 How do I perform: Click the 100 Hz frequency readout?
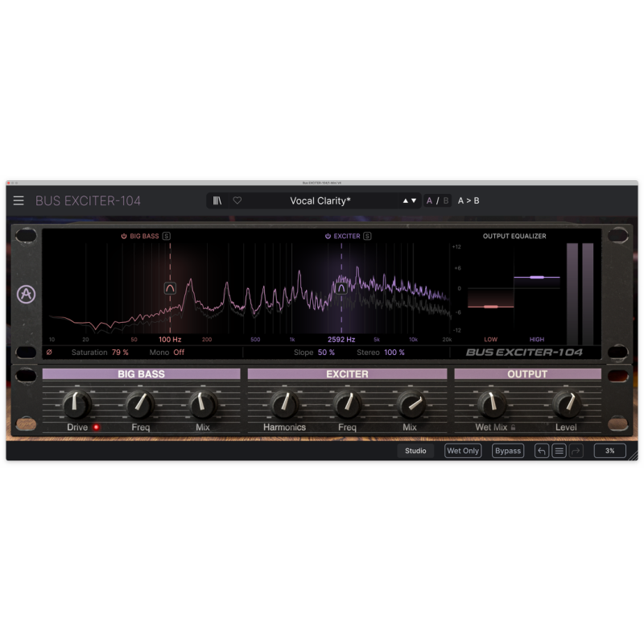170,339
